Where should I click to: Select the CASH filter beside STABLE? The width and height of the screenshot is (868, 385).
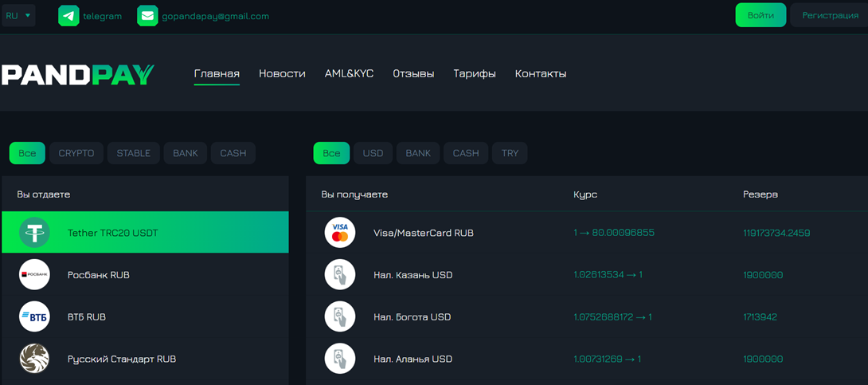233,154
